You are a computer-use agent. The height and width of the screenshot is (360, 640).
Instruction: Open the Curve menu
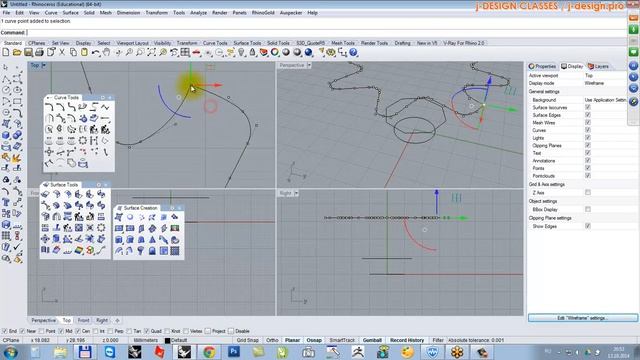coord(51,13)
